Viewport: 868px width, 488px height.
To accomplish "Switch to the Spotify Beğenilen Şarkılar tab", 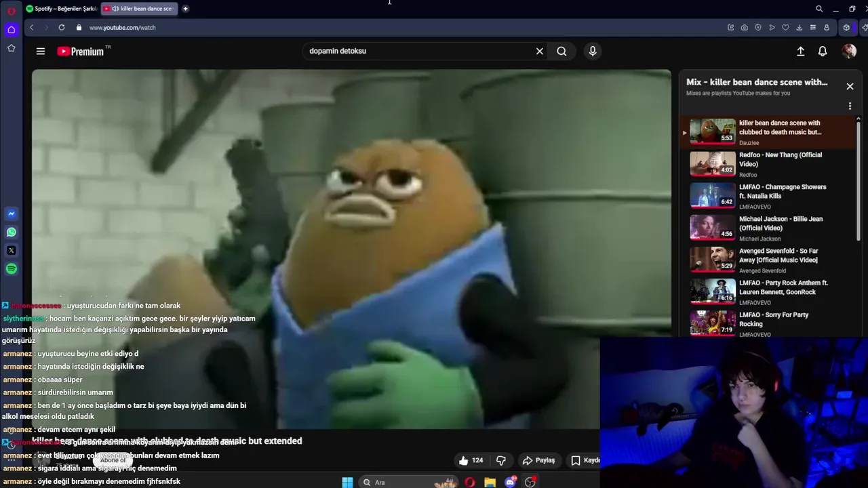I will tap(61, 9).
